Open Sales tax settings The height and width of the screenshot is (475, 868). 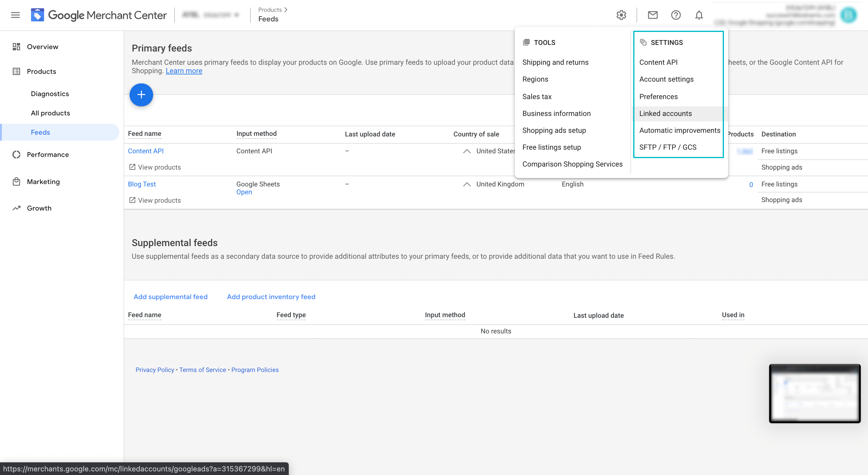coord(537,97)
